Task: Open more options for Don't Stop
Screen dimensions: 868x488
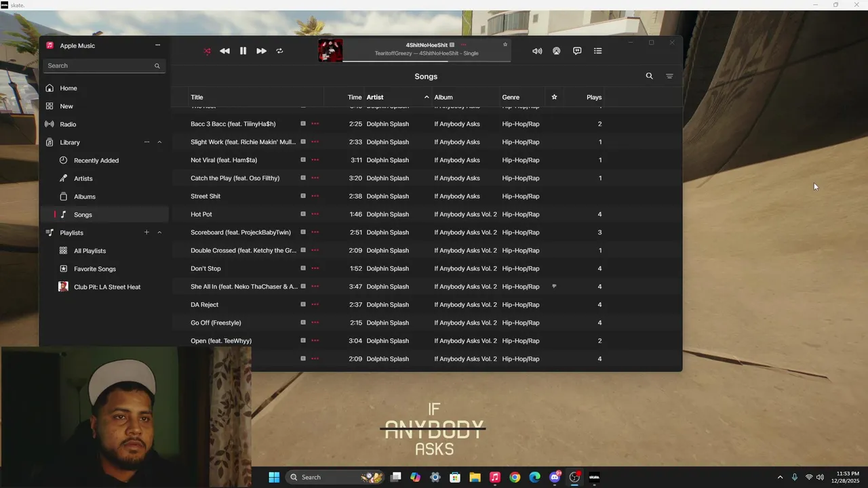Action: tap(315, 268)
